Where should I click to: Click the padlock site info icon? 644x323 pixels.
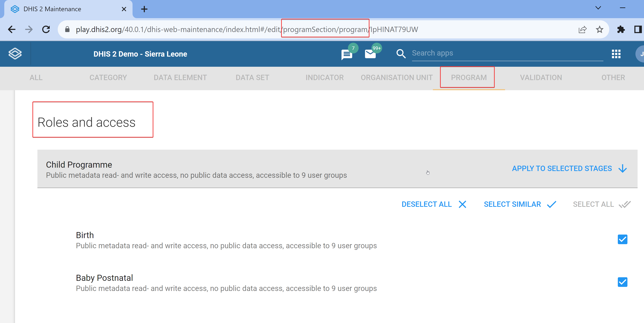click(67, 30)
